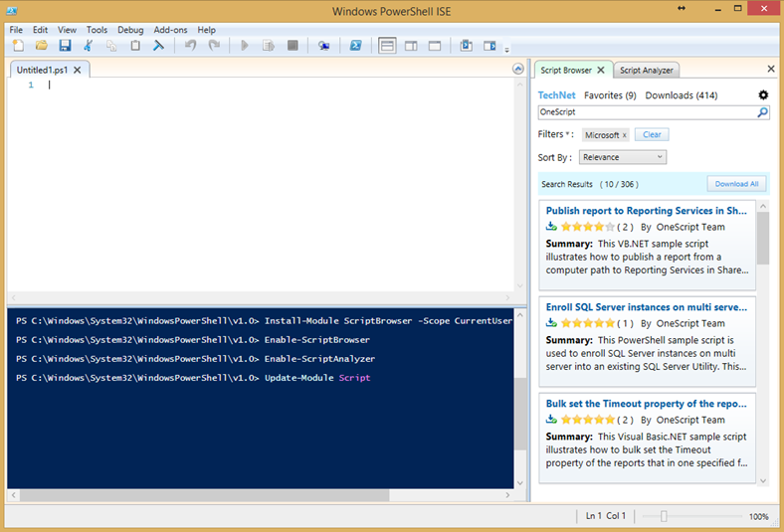Stop operation with the square icon

[293, 46]
